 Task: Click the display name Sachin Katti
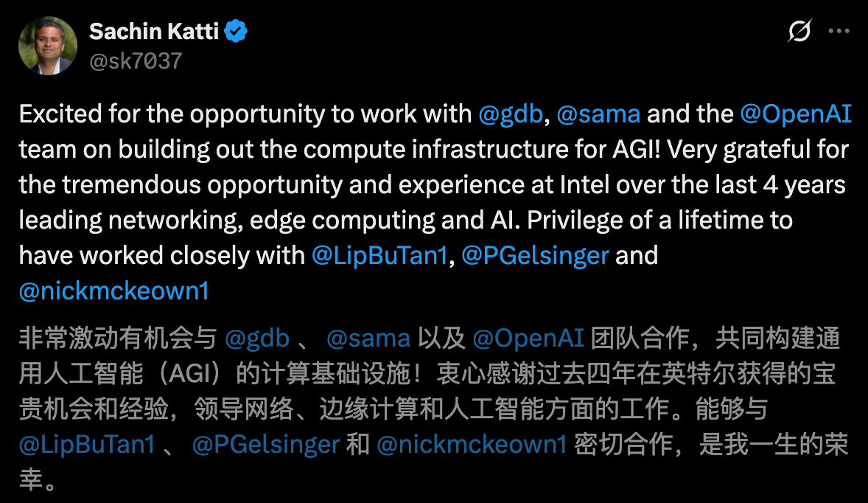point(153,31)
